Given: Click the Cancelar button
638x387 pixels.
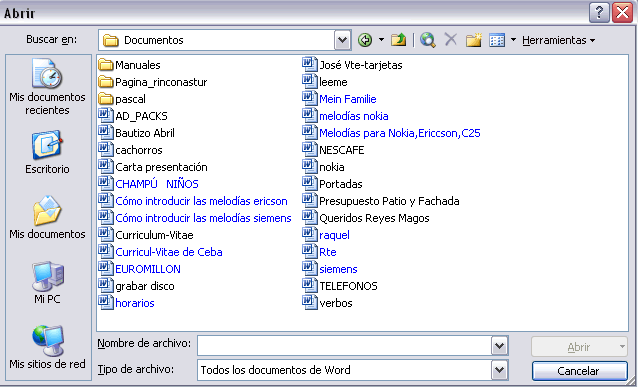Looking at the screenshot, I should (579, 371).
